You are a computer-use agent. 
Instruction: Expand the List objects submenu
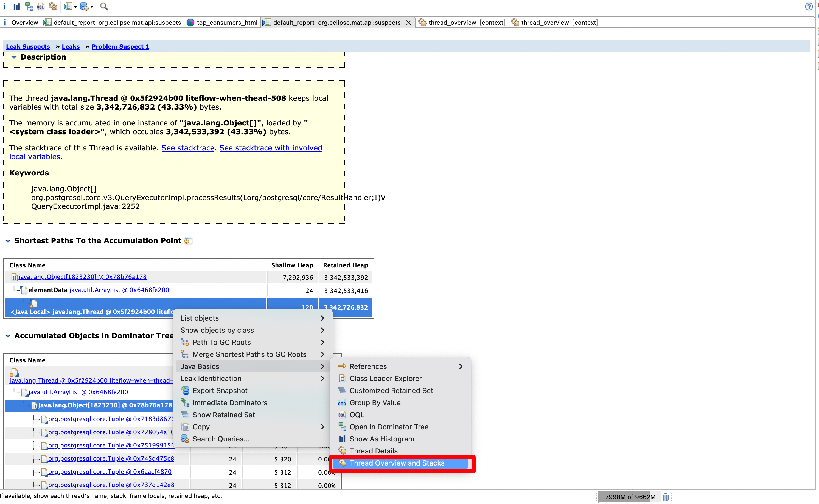252,318
